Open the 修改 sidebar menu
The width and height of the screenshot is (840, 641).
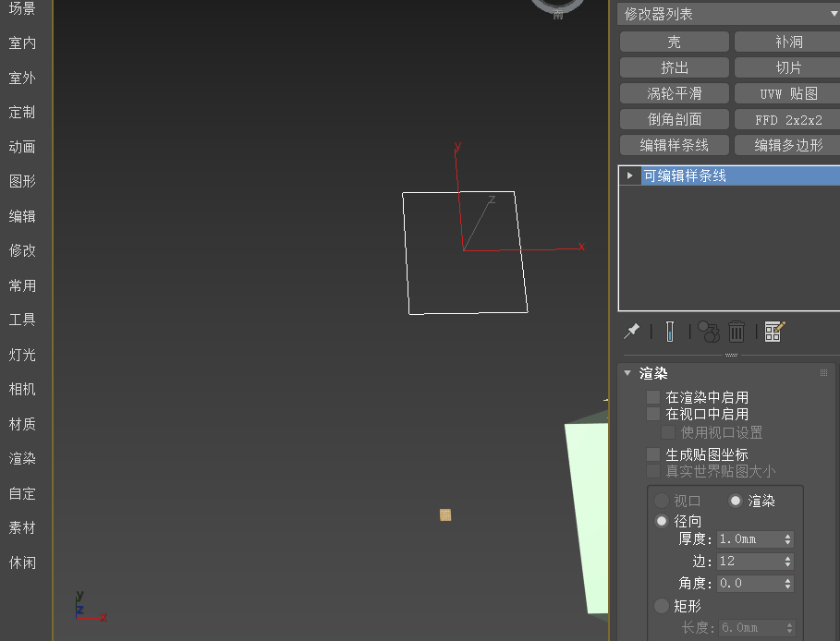coord(22,250)
